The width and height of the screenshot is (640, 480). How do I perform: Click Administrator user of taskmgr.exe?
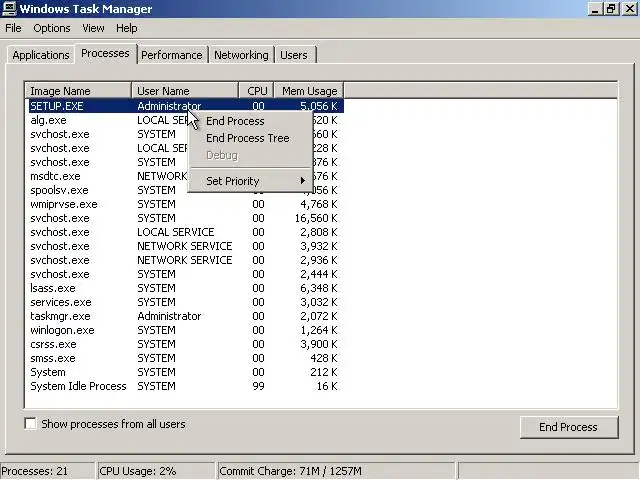[x=169, y=316]
